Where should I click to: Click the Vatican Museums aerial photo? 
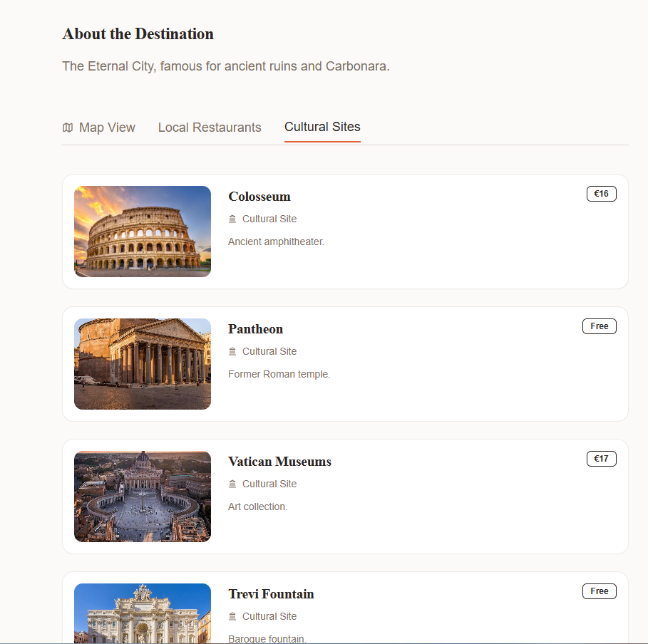tap(143, 497)
